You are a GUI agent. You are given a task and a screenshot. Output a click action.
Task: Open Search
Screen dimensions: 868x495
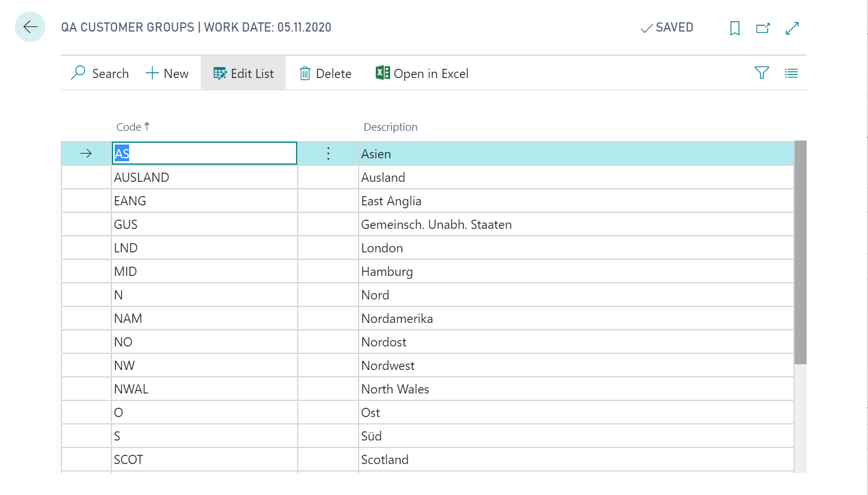tap(100, 73)
